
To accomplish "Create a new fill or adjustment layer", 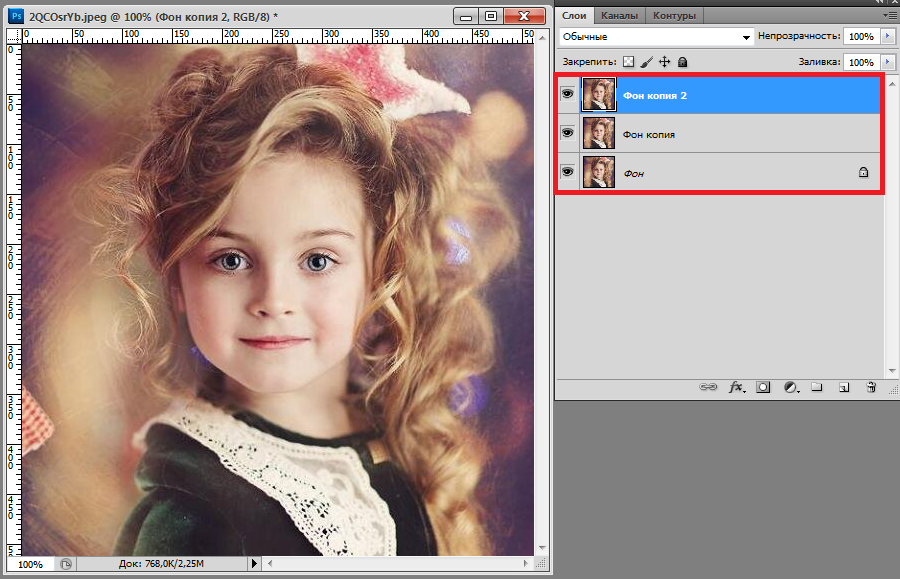I will tap(792, 387).
